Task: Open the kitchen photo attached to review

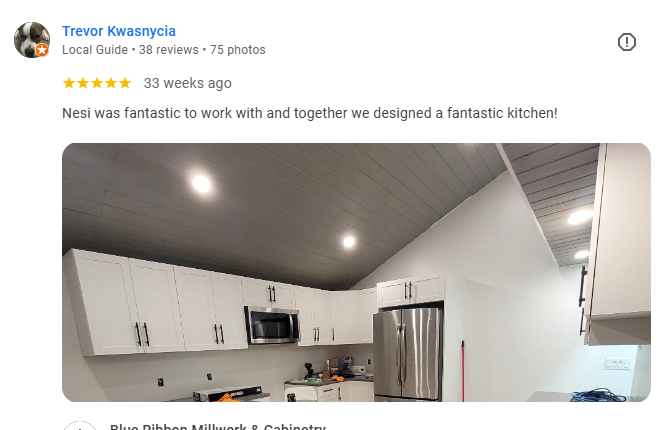Action: 356,272
